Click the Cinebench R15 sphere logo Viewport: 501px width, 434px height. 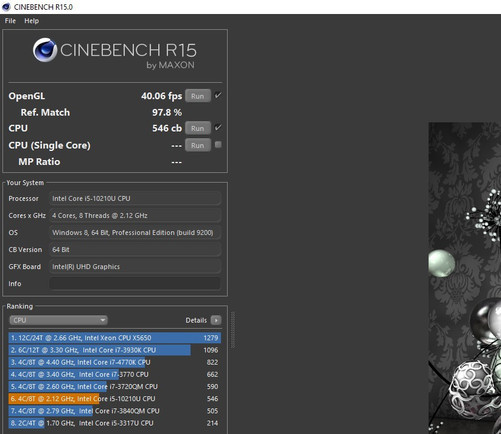pos(45,50)
